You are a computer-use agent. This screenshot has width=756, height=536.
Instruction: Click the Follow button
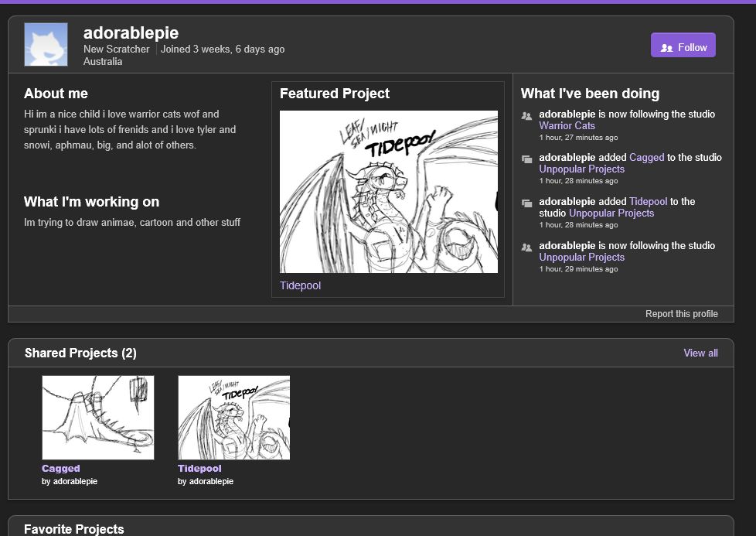683,46
